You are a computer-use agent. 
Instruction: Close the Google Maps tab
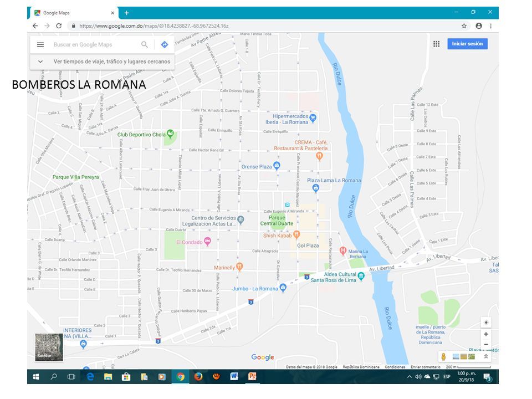(x=112, y=13)
